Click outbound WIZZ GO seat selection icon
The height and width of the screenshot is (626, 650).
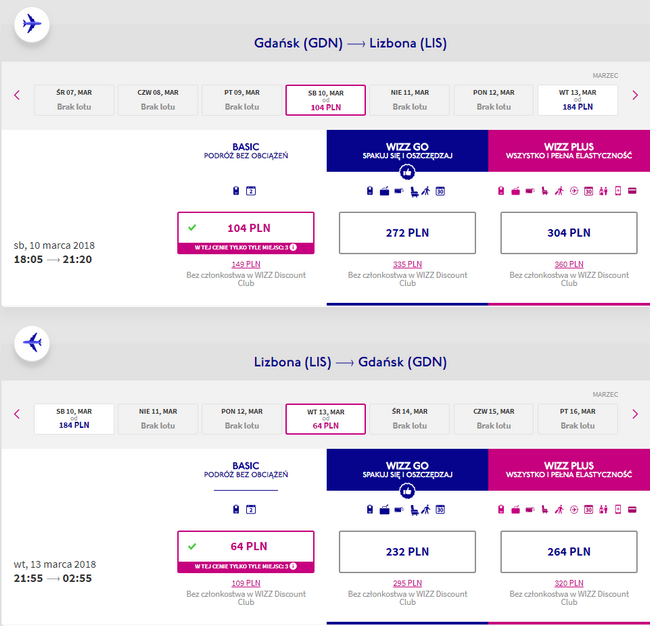tap(414, 192)
